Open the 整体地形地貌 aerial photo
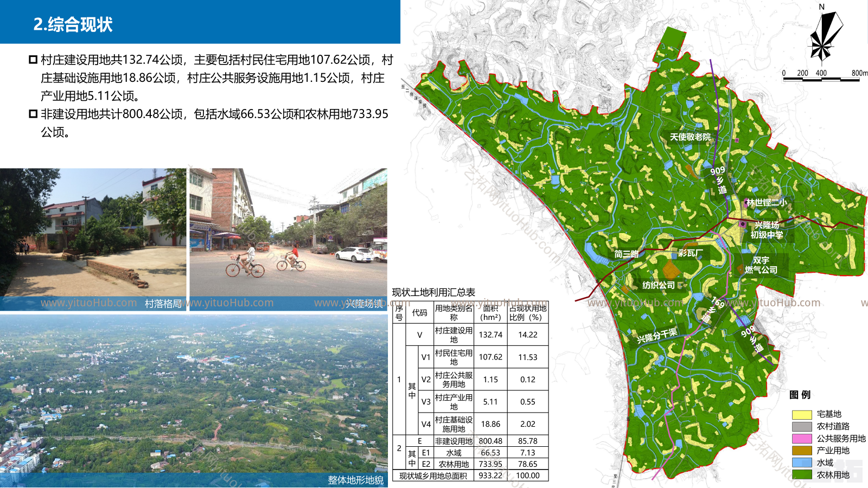 coord(194,401)
